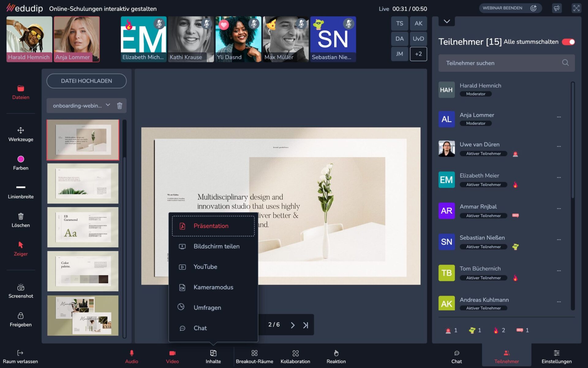Toggle the Video camera in the bottom bar
Image resolution: width=588 pixels, height=368 pixels.
pos(172,357)
